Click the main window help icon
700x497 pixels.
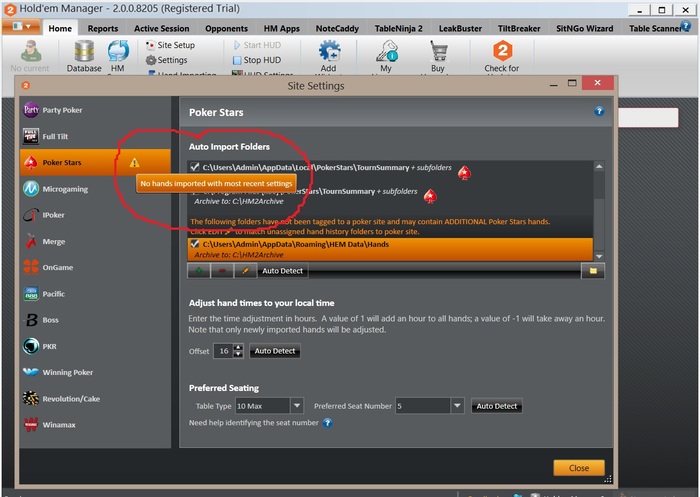coord(685,26)
